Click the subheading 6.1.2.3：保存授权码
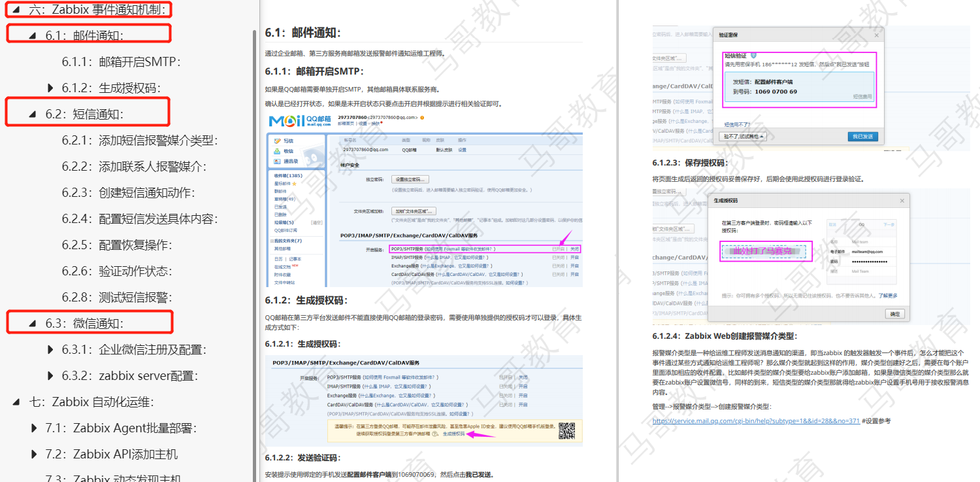This screenshot has height=482, width=980. click(690, 163)
